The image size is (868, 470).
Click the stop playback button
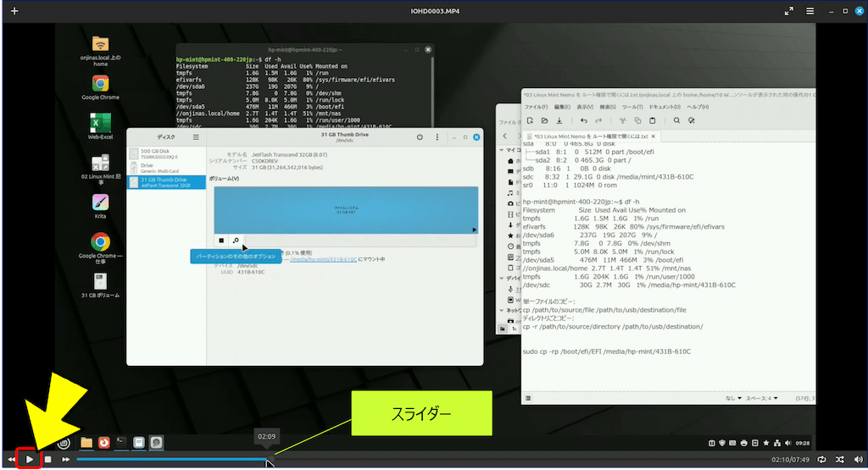[x=48, y=459]
